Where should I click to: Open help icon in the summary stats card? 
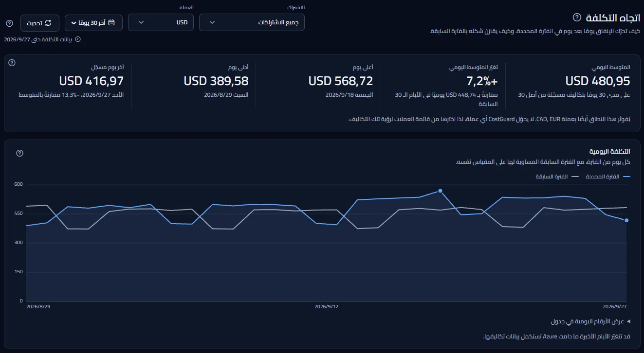click(x=12, y=63)
